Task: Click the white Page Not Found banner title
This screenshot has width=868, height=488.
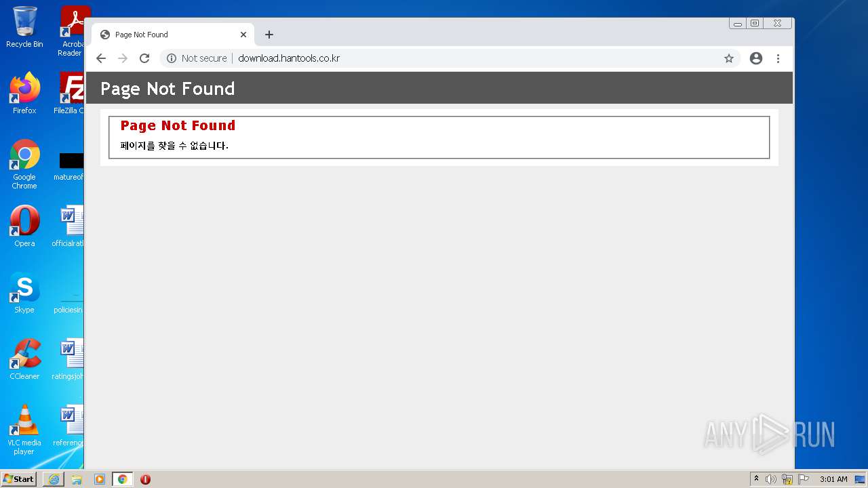Action: (x=167, y=89)
